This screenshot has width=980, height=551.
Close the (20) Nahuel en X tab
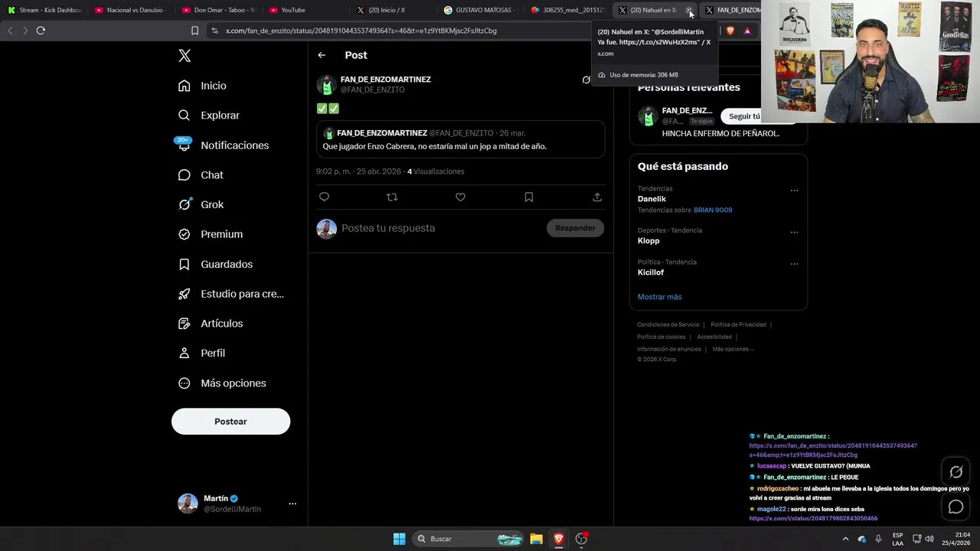click(x=689, y=10)
